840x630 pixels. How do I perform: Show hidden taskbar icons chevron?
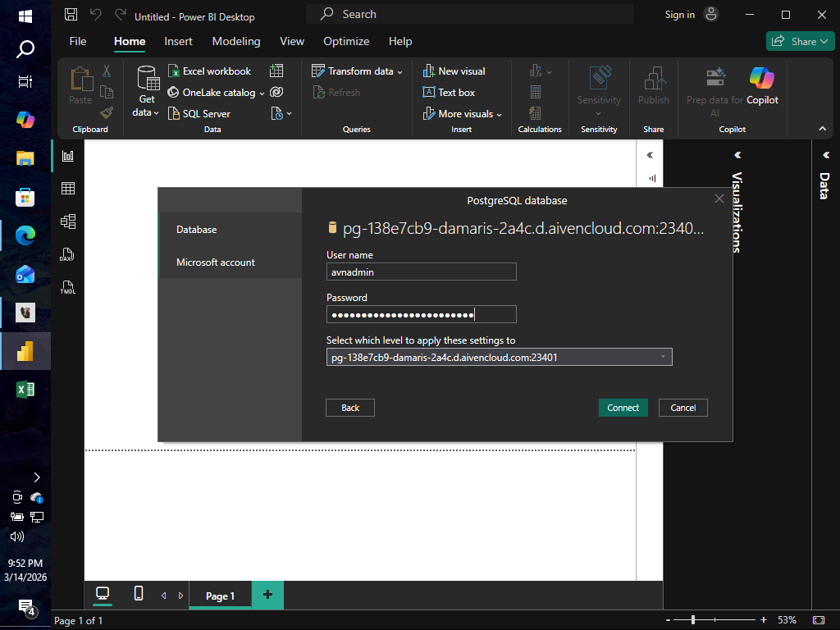[36, 477]
